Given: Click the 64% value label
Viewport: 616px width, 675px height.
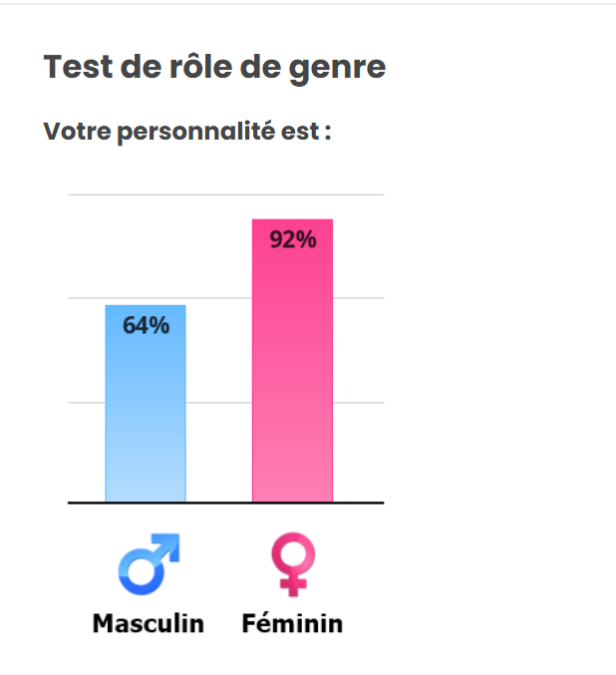Looking at the screenshot, I should [x=146, y=325].
